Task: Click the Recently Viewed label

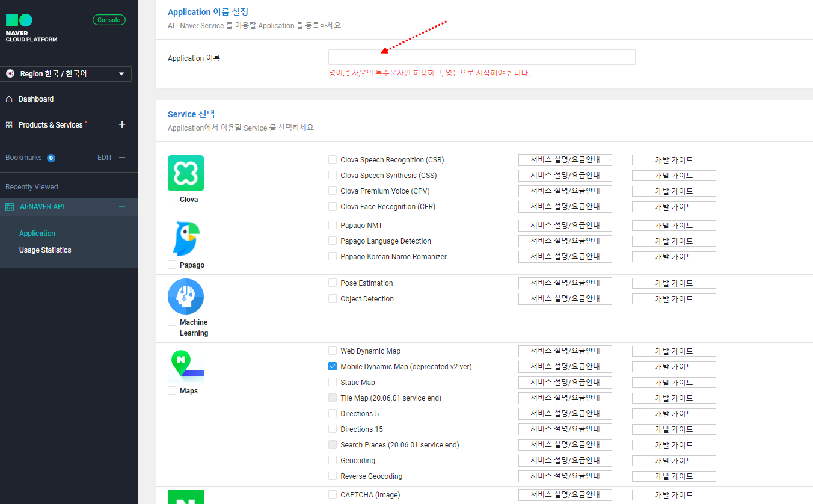Action: [x=32, y=187]
